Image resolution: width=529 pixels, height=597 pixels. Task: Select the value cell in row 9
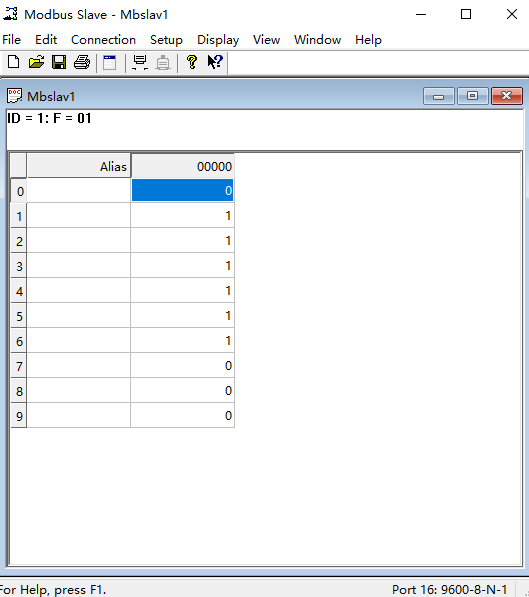(182, 415)
